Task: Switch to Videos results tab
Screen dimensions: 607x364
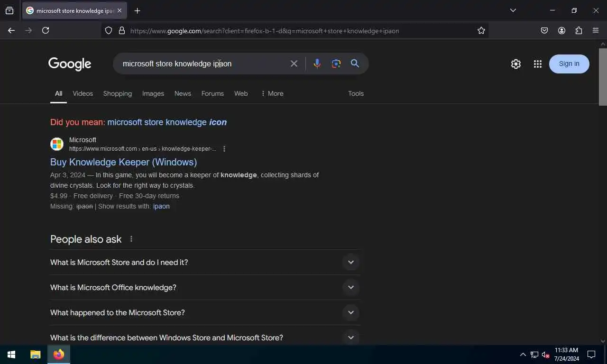Action: [83, 93]
